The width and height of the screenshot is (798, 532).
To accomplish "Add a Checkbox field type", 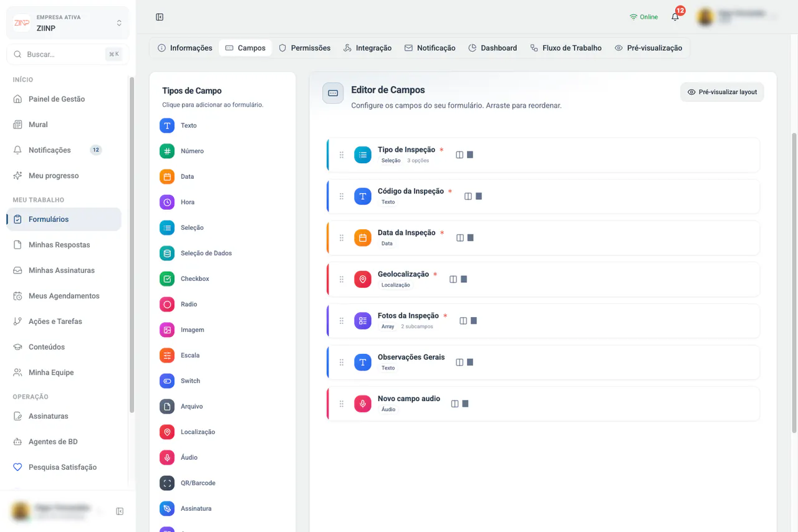I will tap(185, 278).
